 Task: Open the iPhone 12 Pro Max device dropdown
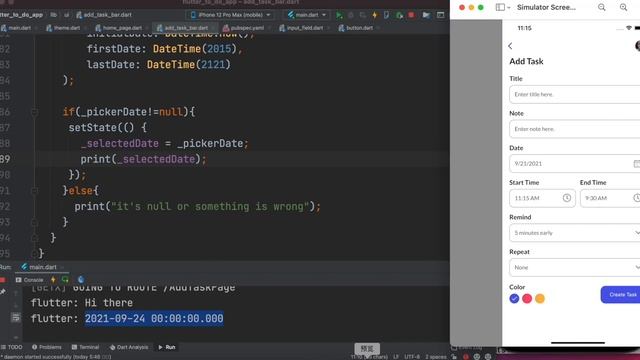231,15
